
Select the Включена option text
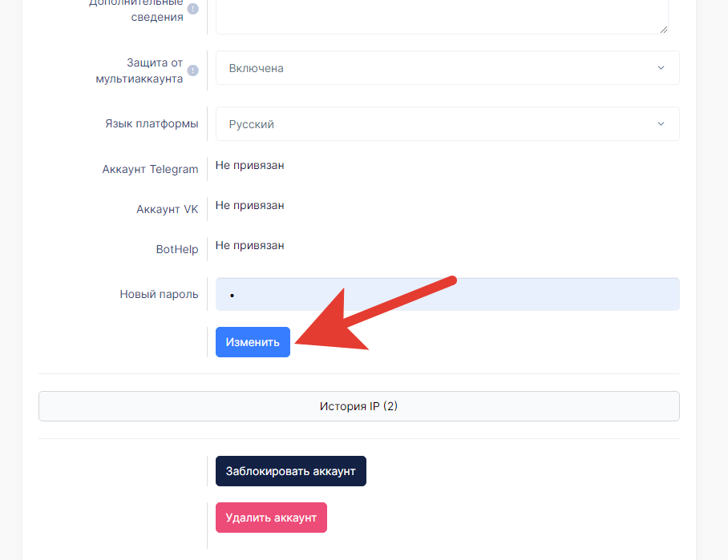click(256, 68)
